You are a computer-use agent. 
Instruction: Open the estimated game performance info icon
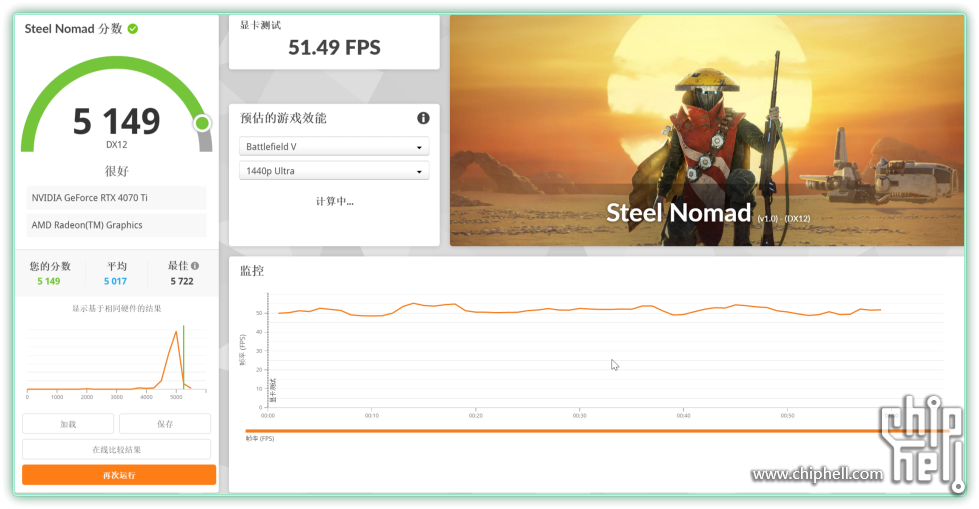[423, 117]
